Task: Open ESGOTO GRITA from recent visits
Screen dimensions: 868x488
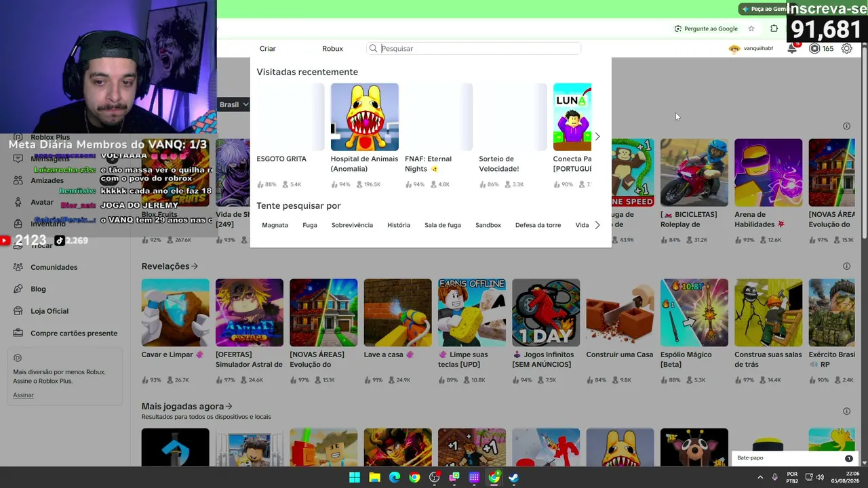Action: [290, 117]
